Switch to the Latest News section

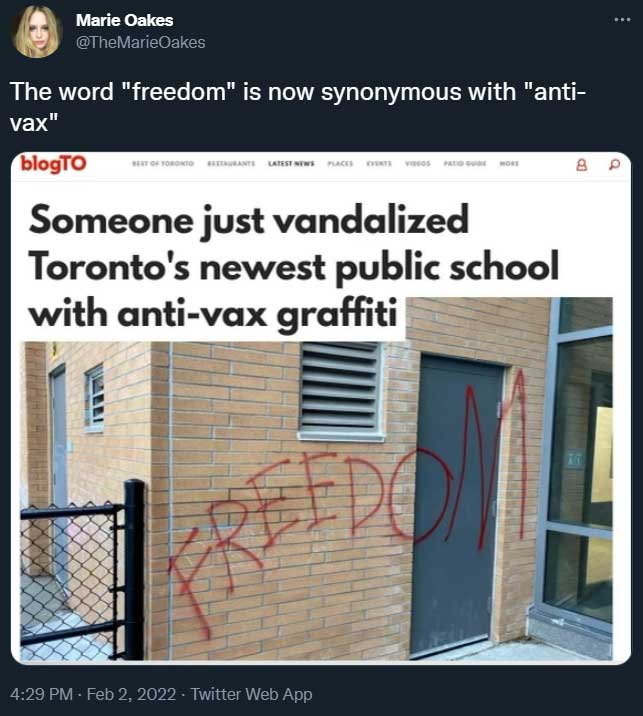coord(291,163)
